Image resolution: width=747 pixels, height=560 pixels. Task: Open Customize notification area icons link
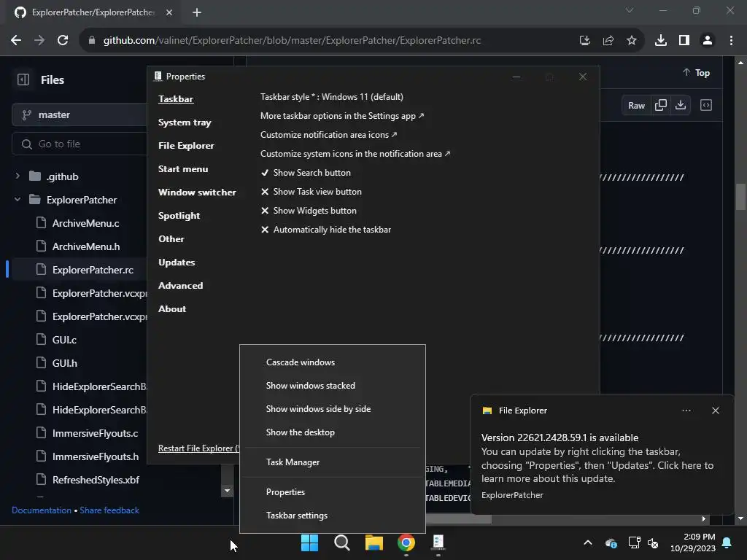point(328,135)
